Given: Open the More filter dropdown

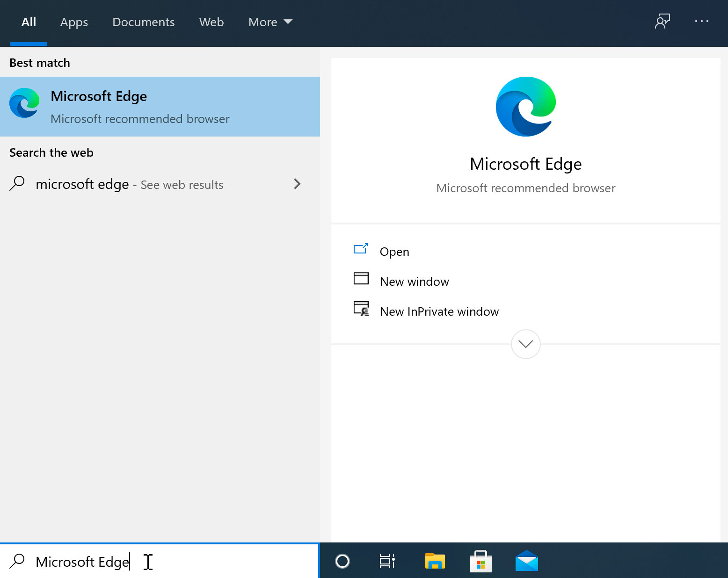Looking at the screenshot, I should 270,22.
